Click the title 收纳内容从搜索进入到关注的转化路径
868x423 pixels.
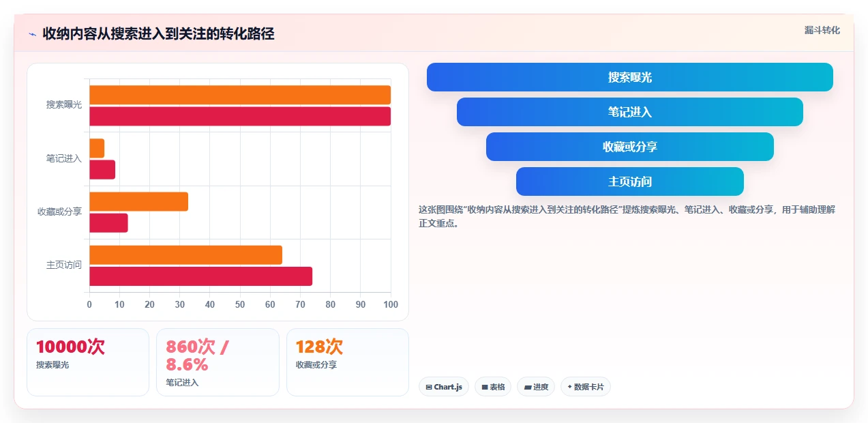tap(158, 33)
